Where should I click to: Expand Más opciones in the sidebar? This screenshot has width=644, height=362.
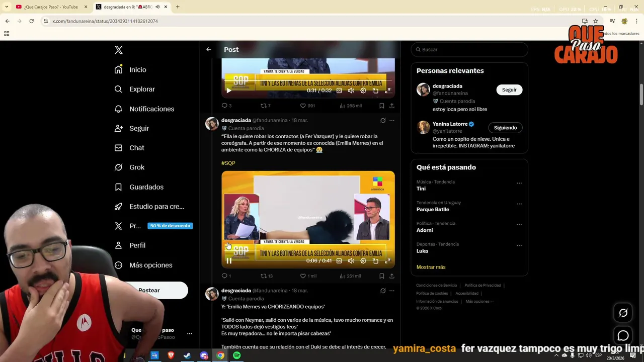(x=143, y=265)
